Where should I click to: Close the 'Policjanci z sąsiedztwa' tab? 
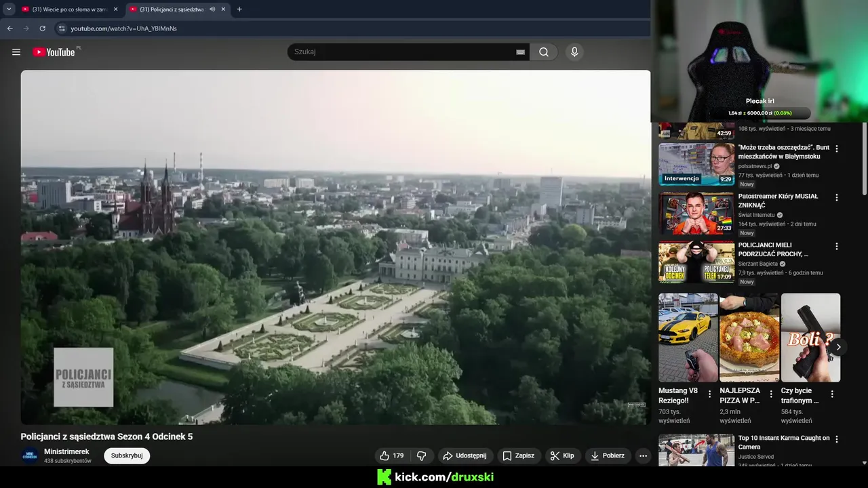[223, 9]
